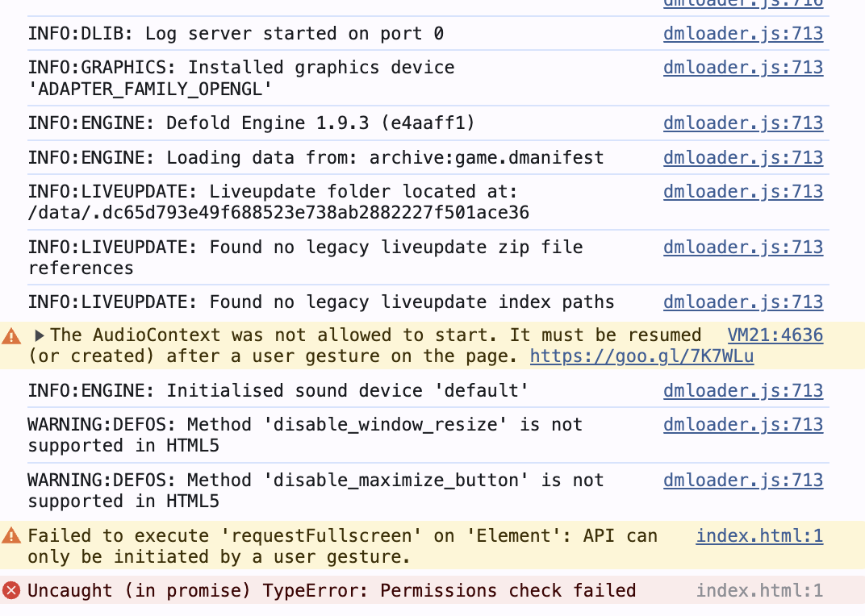Open dmloader.js:713 link beside Defold Engine 1.9.3
Viewport: 865px width, 616px height.
(x=743, y=123)
